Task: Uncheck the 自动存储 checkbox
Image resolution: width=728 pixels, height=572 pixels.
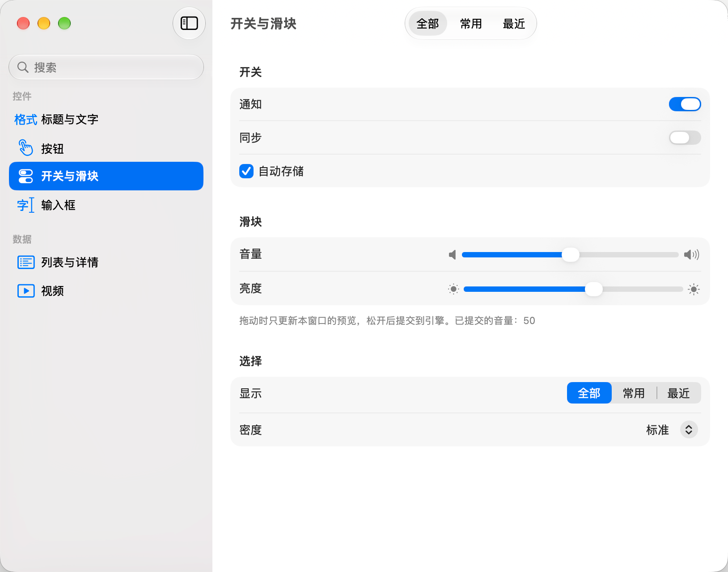Action: pyautogui.click(x=246, y=171)
